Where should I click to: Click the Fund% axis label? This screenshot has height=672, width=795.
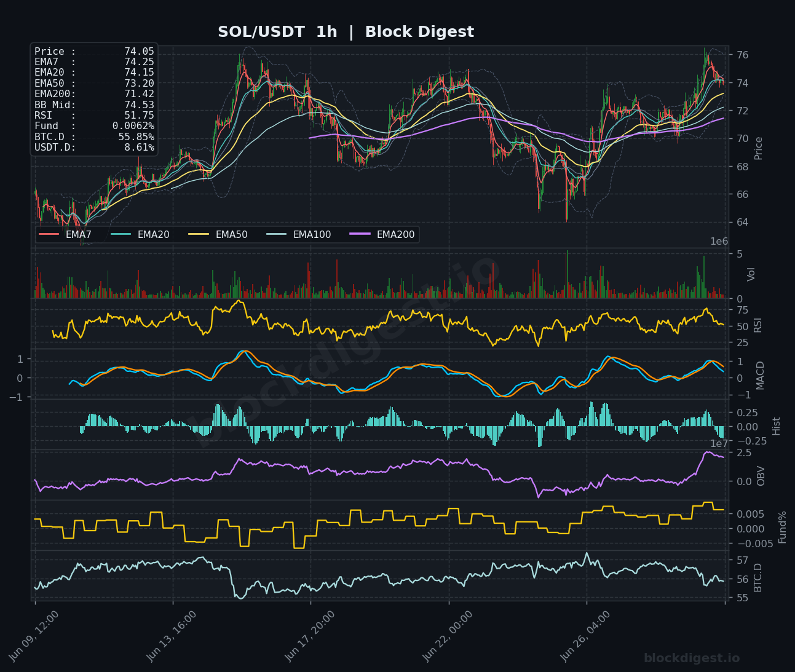(782, 527)
